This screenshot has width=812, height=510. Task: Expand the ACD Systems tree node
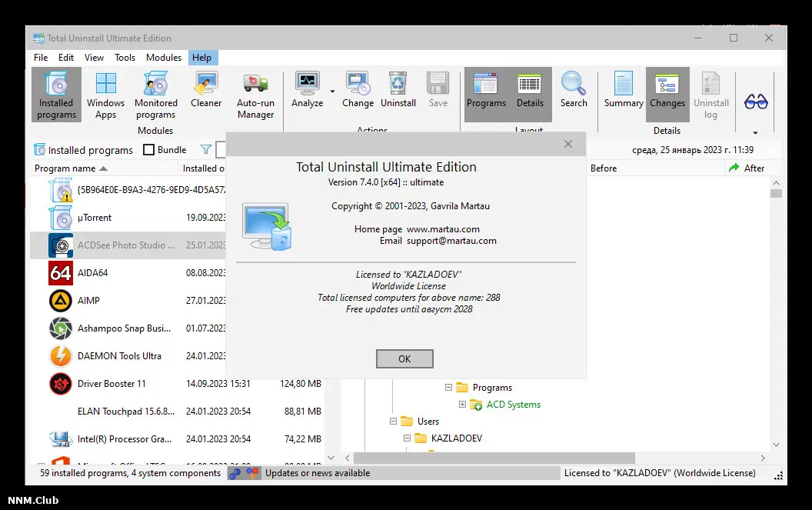461,404
